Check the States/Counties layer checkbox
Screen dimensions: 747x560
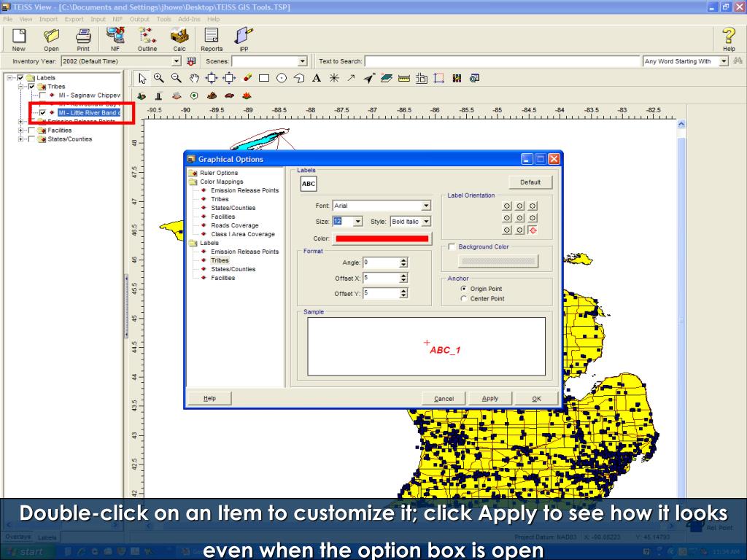pyautogui.click(x=31, y=139)
